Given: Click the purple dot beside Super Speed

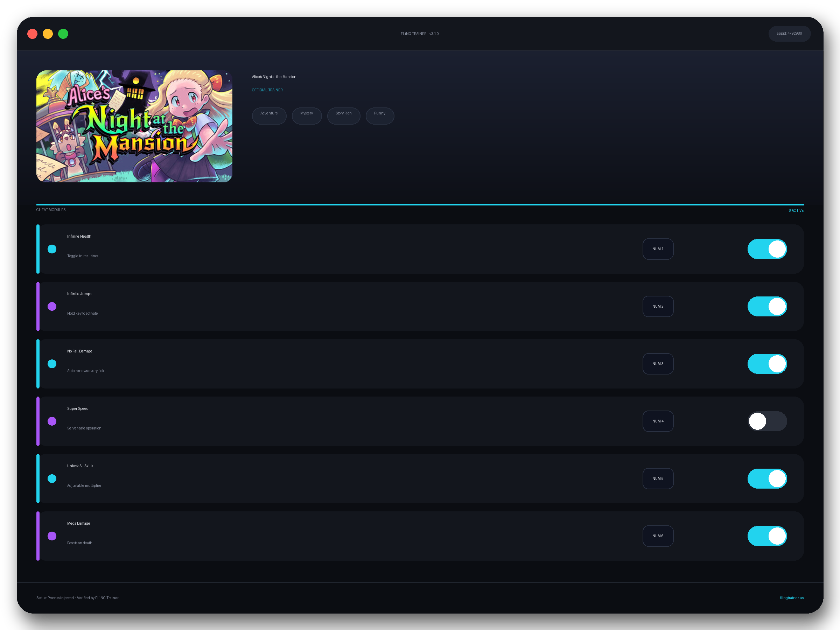Looking at the screenshot, I should [52, 421].
